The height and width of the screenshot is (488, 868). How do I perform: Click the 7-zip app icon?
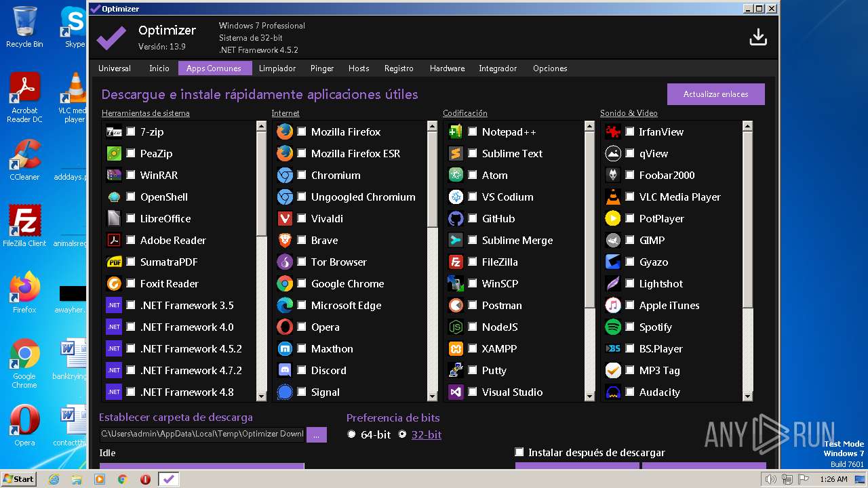(x=114, y=132)
